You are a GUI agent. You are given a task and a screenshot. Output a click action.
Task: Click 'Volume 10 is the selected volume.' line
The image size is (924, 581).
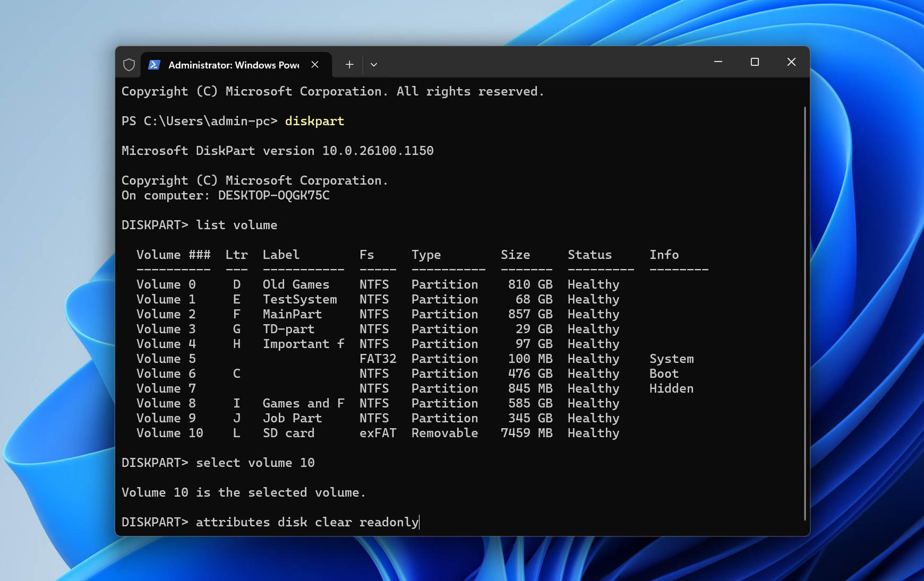tap(244, 492)
